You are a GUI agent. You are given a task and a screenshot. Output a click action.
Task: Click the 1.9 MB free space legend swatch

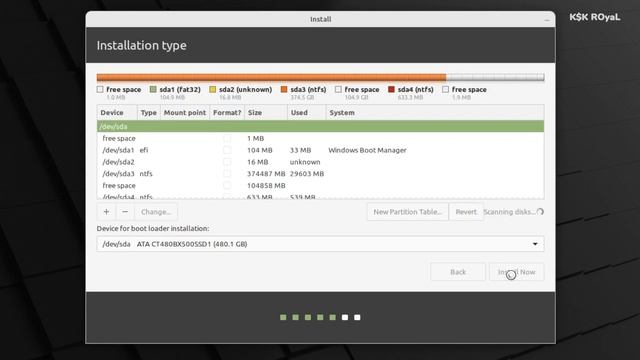(445, 89)
